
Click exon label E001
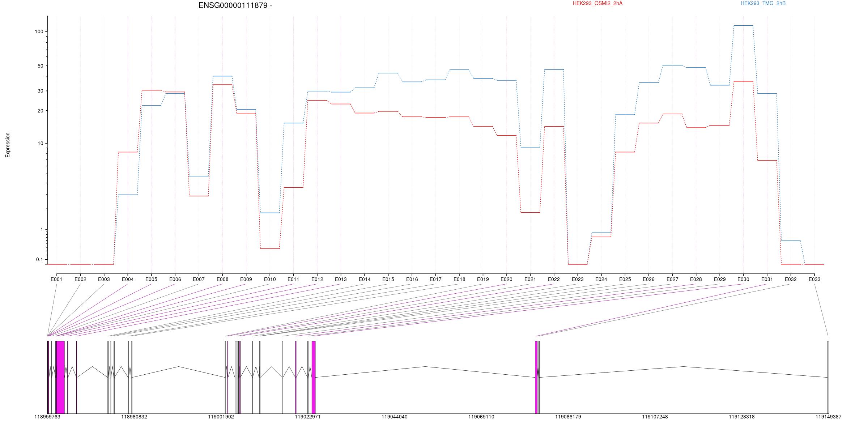(56, 279)
